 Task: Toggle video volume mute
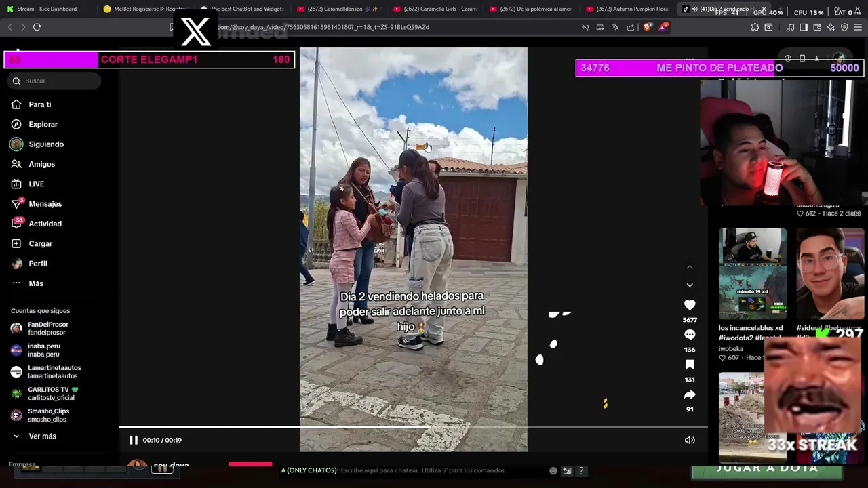click(x=690, y=440)
